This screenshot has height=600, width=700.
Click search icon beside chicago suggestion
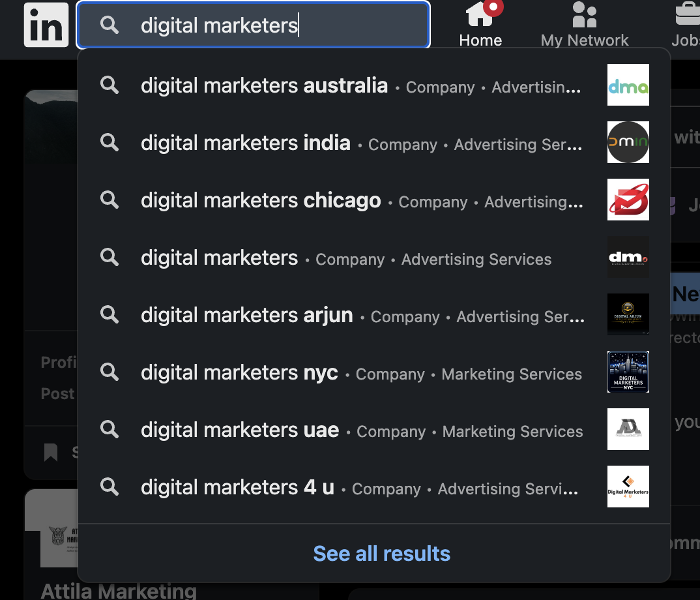pyautogui.click(x=109, y=200)
